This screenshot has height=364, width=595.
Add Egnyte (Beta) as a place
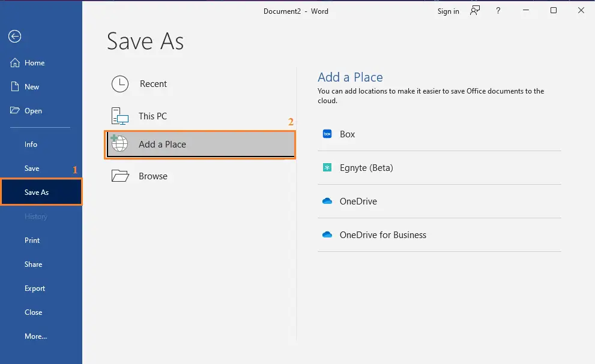point(439,167)
